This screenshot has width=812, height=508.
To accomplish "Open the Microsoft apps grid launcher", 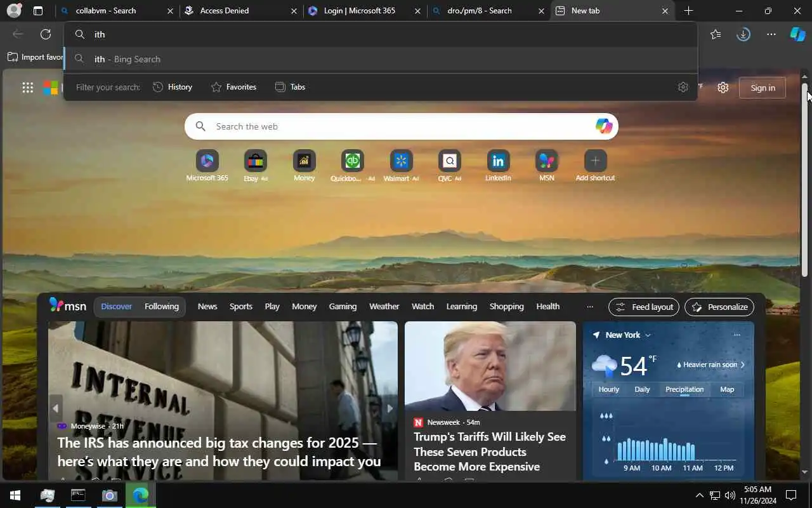I will [x=28, y=88].
